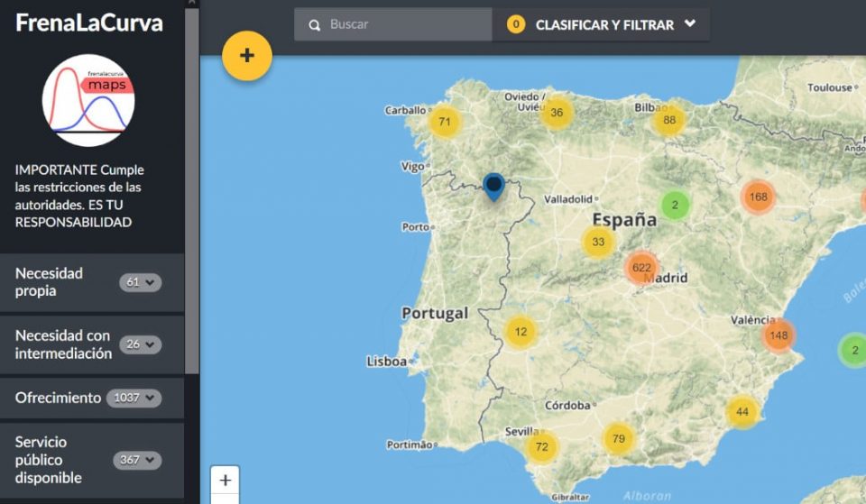866x504 pixels.
Task: Open the 622 cluster at Madrid
Action: (641, 268)
